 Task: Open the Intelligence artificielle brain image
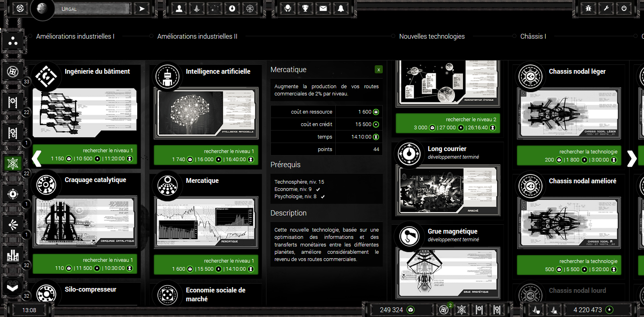tap(206, 114)
